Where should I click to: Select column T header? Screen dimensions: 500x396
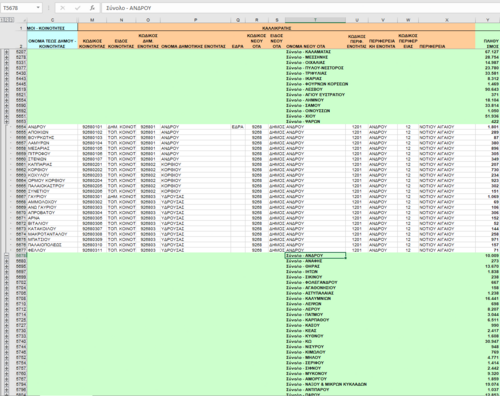point(315,20)
